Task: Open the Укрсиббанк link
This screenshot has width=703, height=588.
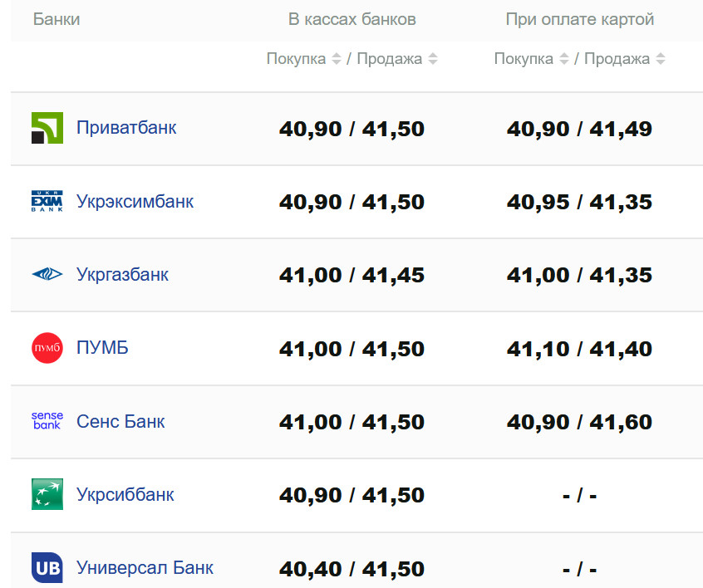Action: tap(125, 494)
